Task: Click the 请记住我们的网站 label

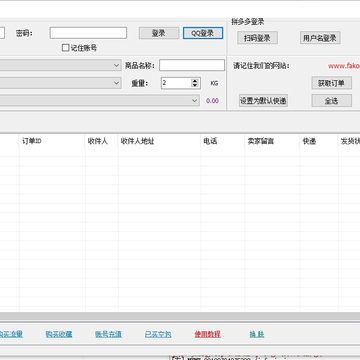Action: pos(261,66)
